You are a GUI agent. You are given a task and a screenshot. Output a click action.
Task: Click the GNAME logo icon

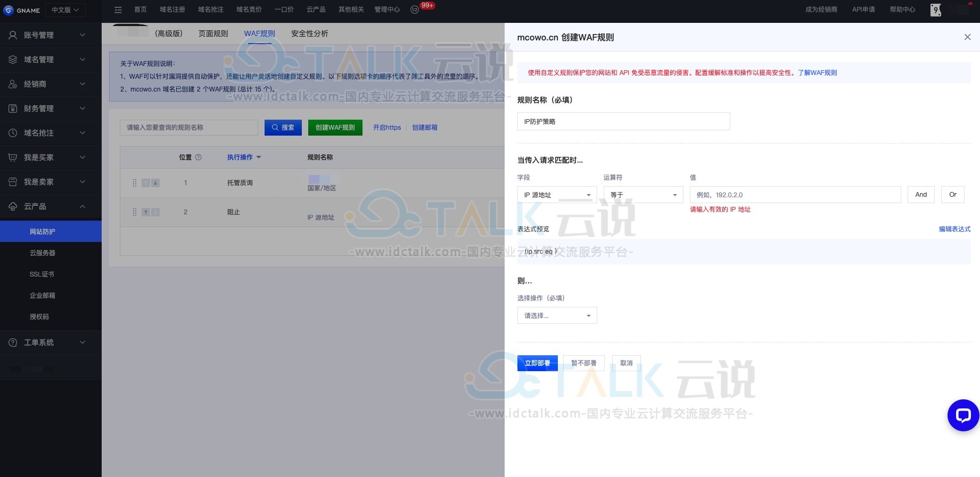[8, 10]
